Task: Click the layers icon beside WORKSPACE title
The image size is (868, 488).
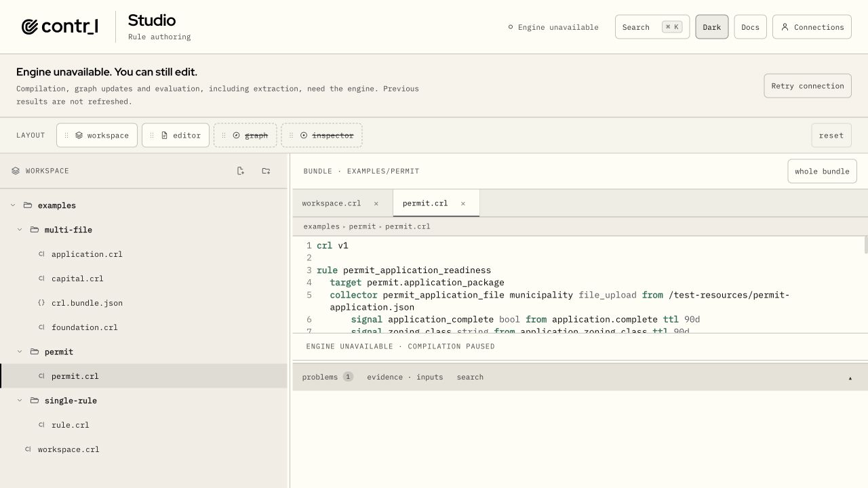Action: tap(16, 171)
